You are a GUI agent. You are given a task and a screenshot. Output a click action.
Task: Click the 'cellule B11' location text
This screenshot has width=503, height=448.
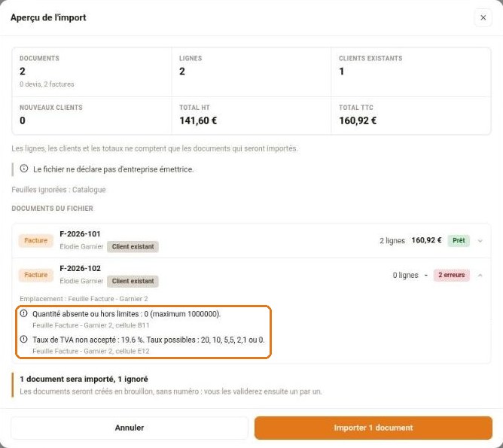133,325
